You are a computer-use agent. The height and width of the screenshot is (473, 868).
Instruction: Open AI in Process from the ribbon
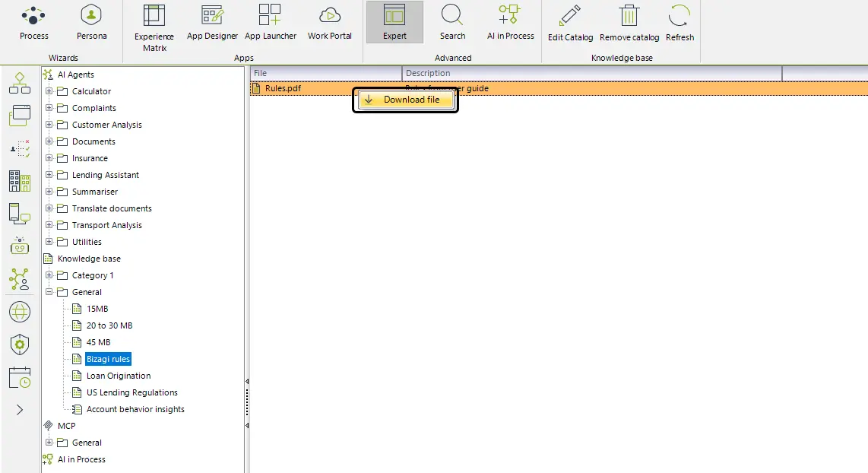point(511,22)
